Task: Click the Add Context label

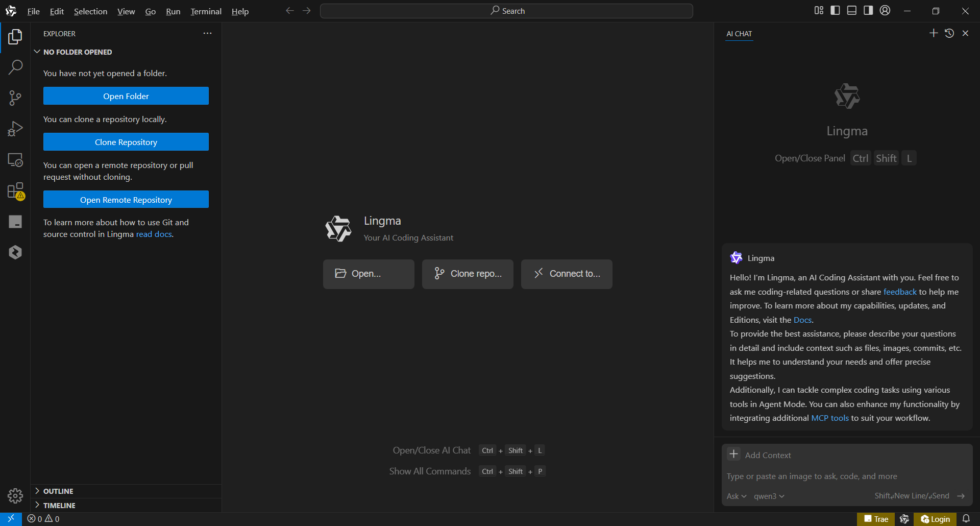Action: [768, 455]
